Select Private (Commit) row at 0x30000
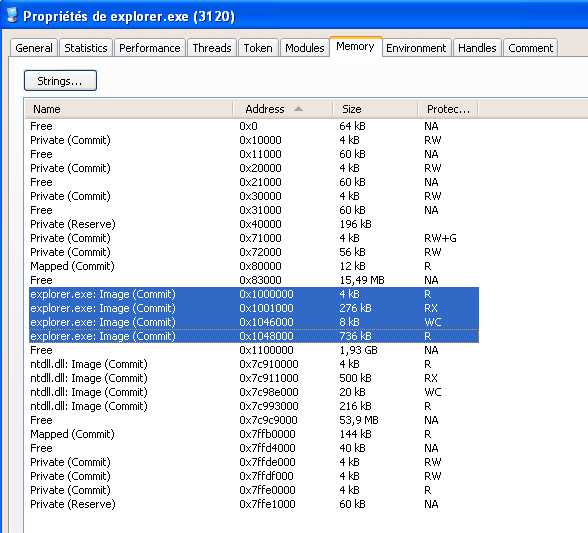 254,196
